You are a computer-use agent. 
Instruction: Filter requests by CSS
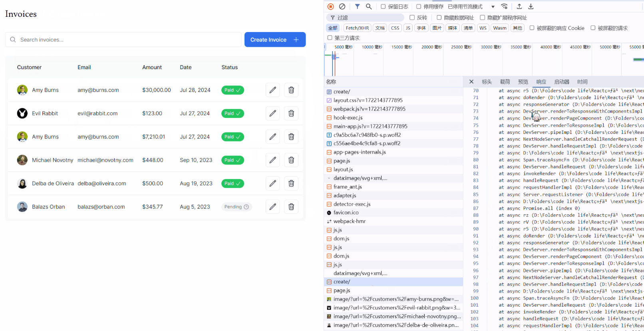(395, 28)
